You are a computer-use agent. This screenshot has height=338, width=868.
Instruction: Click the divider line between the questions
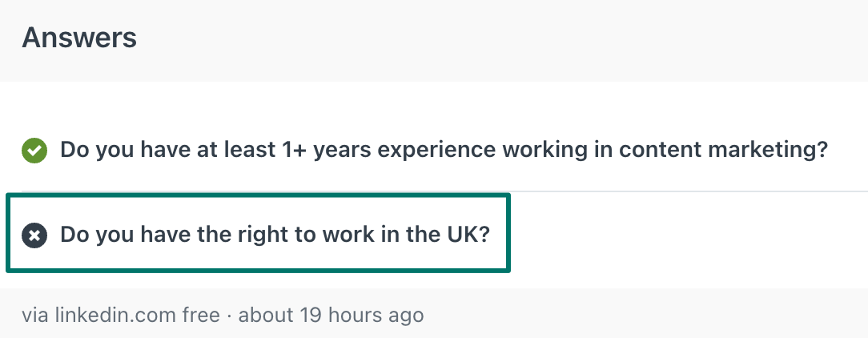(444, 191)
